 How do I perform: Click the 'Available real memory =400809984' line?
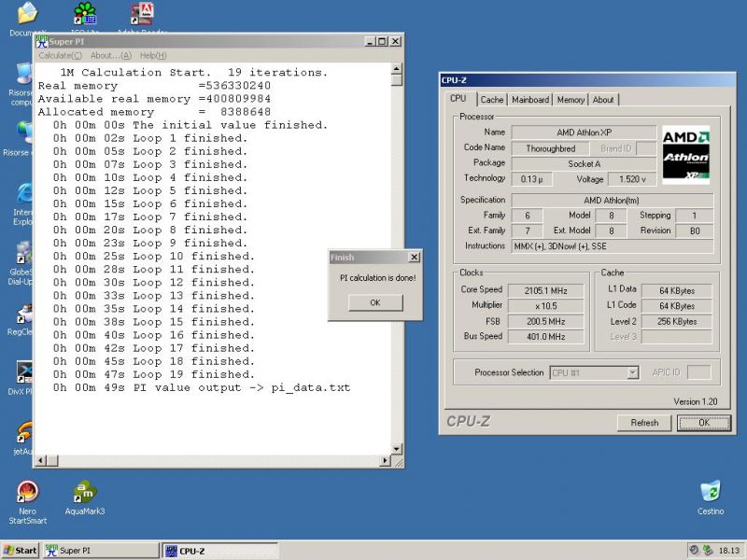[154, 99]
